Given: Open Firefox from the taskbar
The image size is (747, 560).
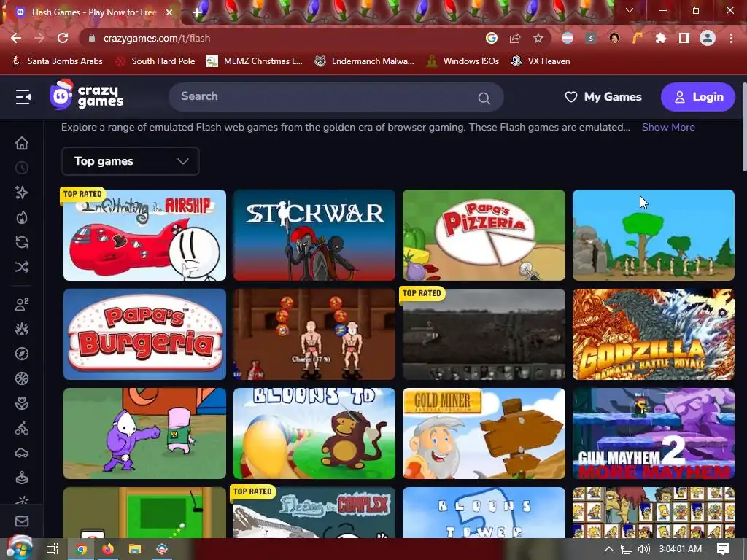Looking at the screenshot, I should (108, 549).
